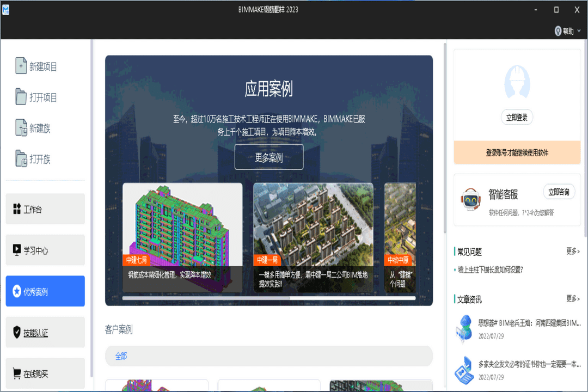Select the 全部 filter under 客户案例

121,356
